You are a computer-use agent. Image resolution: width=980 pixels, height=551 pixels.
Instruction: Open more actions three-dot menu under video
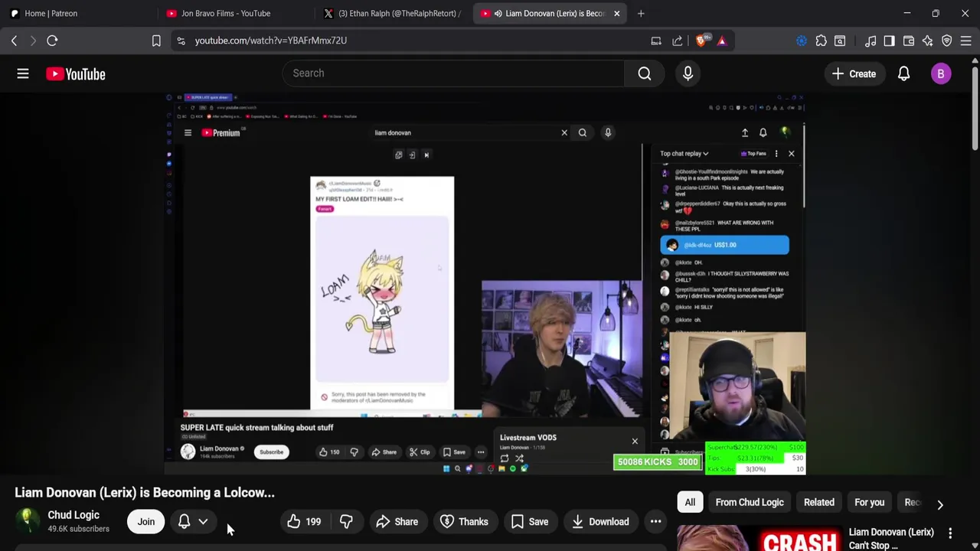pos(656,522)
